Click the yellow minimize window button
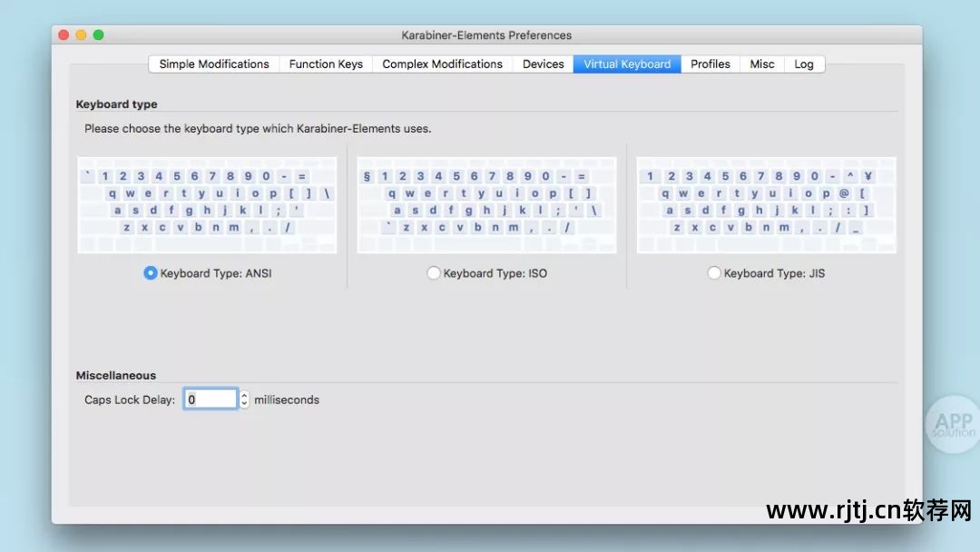The image size is (980, 552). pyautogui.click(x=81, y=35)
